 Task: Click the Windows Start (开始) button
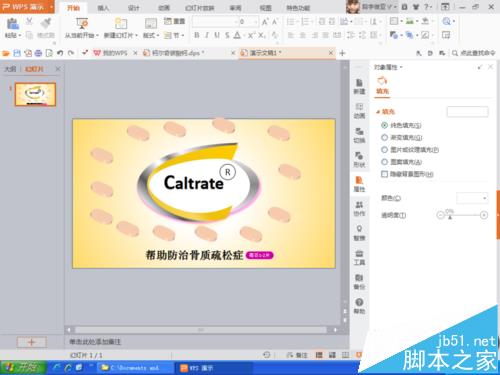coord(23,368)
